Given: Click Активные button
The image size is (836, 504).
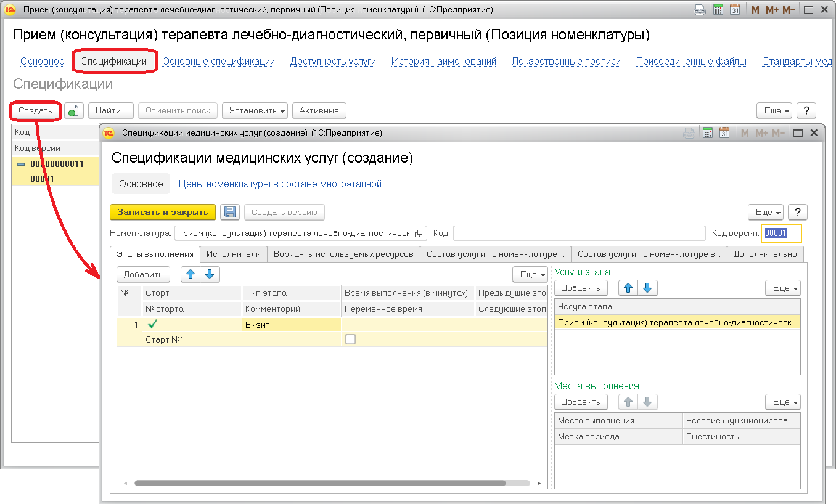Looking at the screenshot, I should [319, 110].
